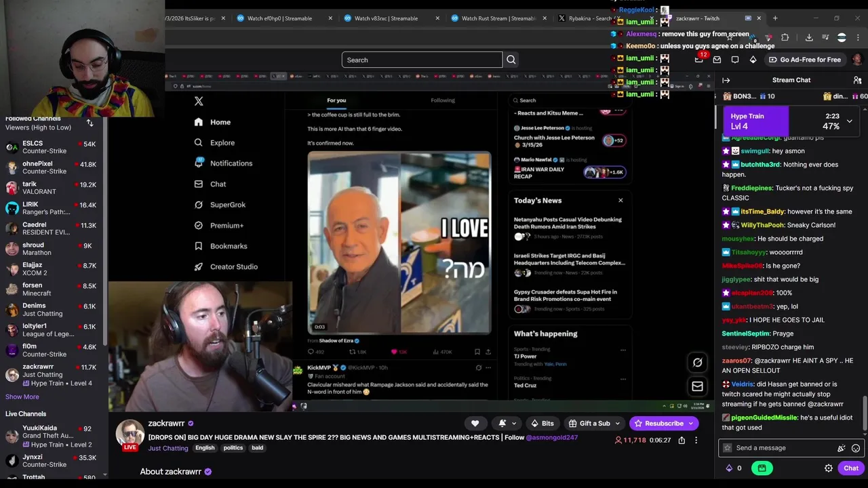Image resolution: width=868 pixels, height=488 pixels.
Task: Click the audio indicator on zackrawrr tab
Action: tap(748, 18)
